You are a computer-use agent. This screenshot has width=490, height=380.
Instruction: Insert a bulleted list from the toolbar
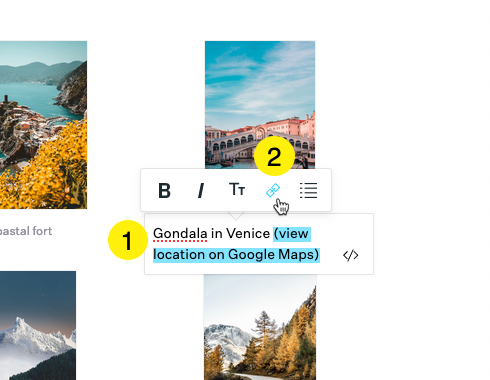pos(308,190)
